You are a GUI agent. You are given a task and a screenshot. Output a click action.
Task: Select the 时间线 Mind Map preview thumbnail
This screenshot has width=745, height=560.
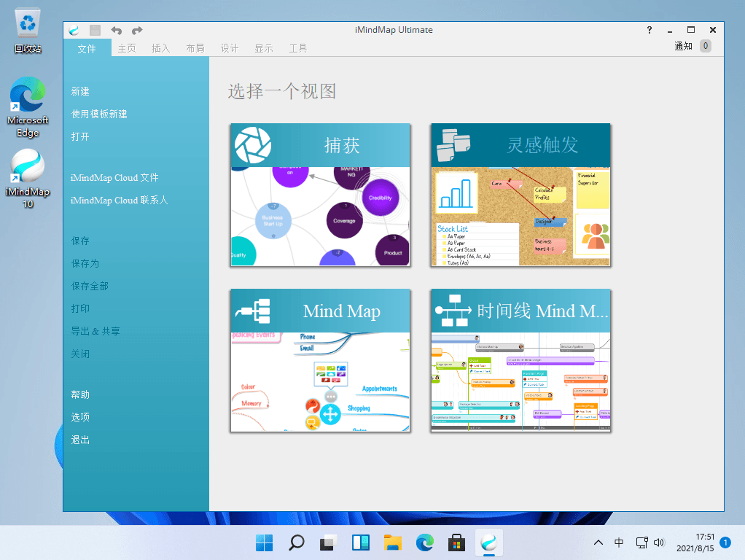[x=520, y=382]
